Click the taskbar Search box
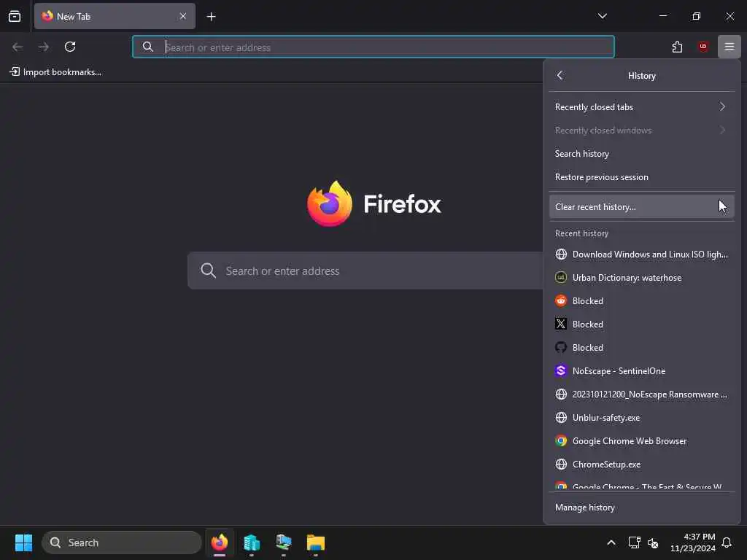The height and width of the screenshot is (560, 747). click(122, 542)
